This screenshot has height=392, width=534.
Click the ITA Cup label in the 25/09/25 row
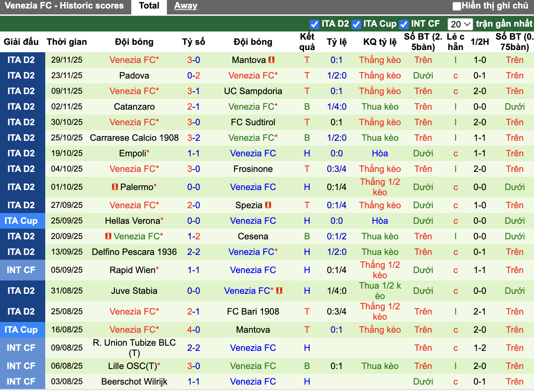click(x=21, y=221)
